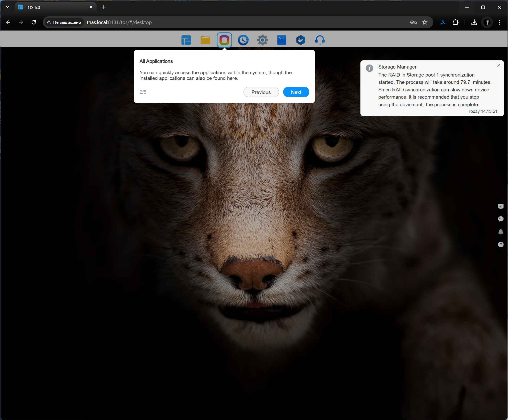Open the Control Panel gear icon
Screen dimensions: 508x420
(x=262, y=40)
